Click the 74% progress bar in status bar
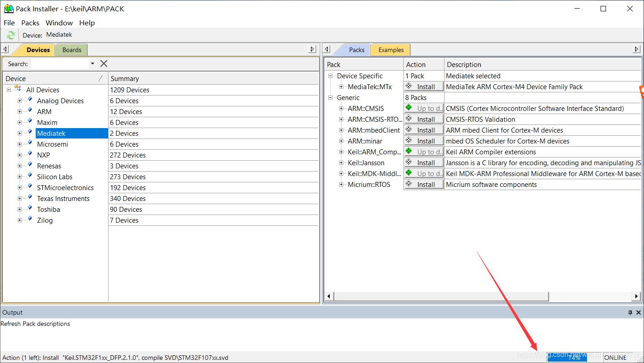The image size is (644, 363). click(x=574, y=358)
